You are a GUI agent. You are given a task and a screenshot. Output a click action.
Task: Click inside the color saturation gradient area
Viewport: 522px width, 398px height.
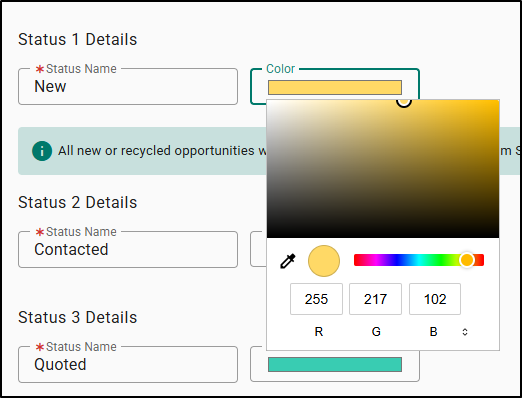[383, 169]
